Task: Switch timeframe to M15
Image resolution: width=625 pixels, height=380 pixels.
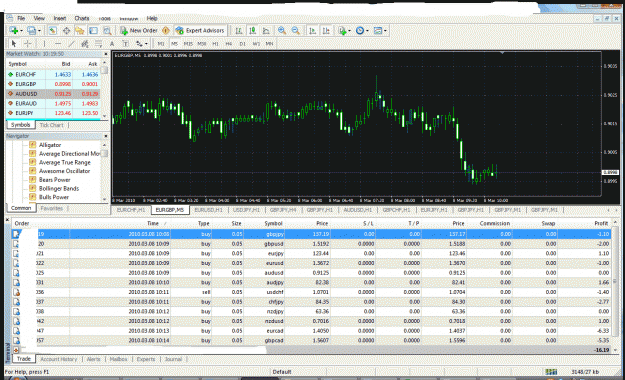Action: [x=188, y=44]
